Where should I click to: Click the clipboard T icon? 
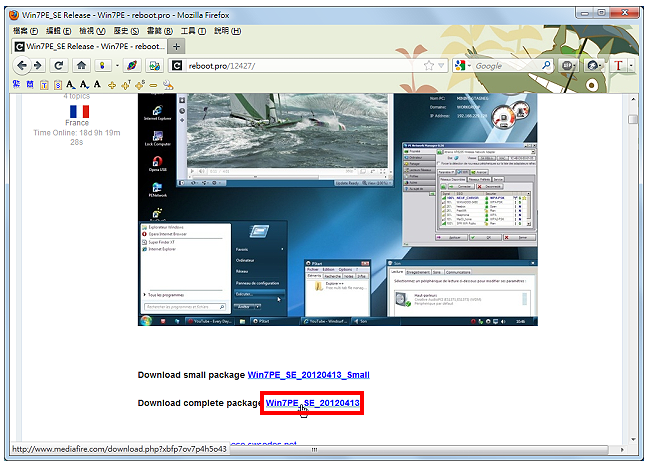(x=44, y=85)
